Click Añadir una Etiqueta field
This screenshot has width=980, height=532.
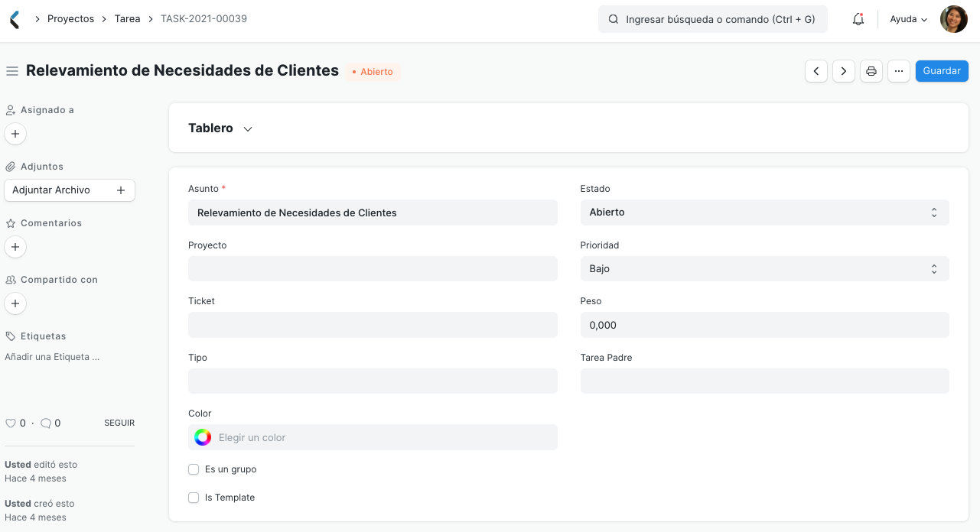[x=52, y=357]
